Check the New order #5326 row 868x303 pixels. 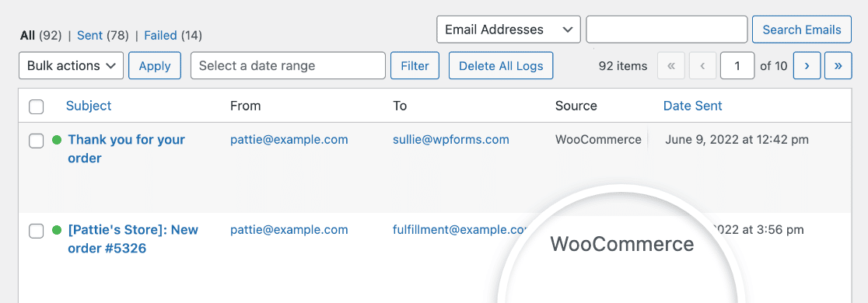tap(36, 231)
